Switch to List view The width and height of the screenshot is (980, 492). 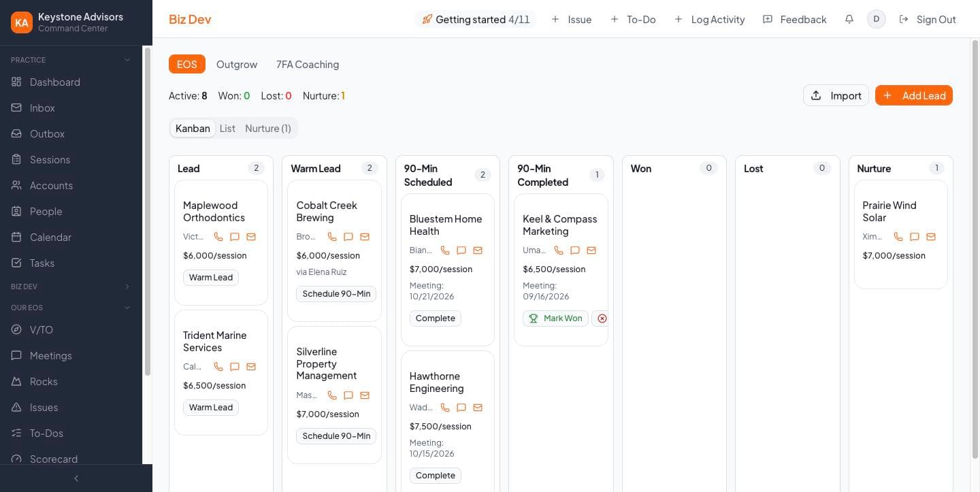click(227, 128)
